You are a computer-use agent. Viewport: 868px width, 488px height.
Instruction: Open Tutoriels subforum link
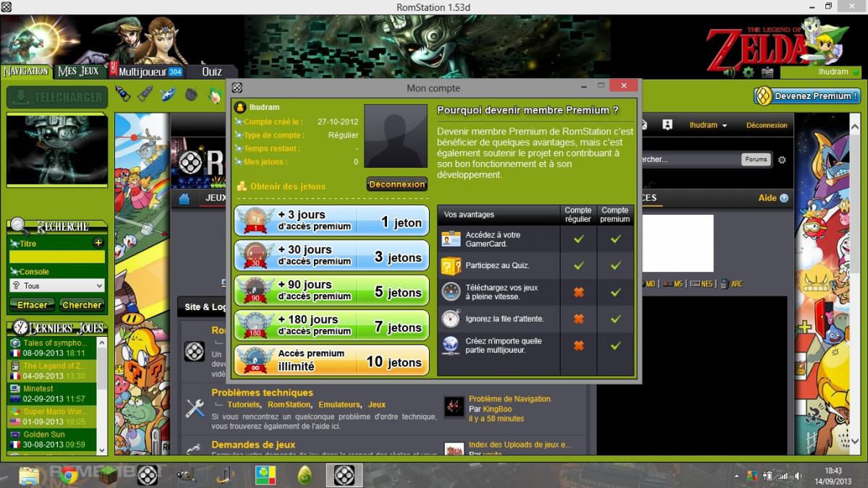[243, 405]
